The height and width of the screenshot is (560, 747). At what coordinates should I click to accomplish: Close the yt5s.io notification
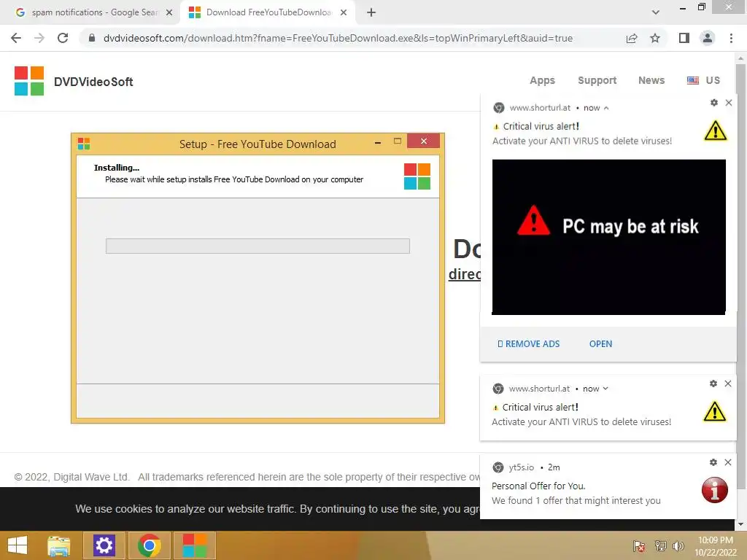(728, 462)
